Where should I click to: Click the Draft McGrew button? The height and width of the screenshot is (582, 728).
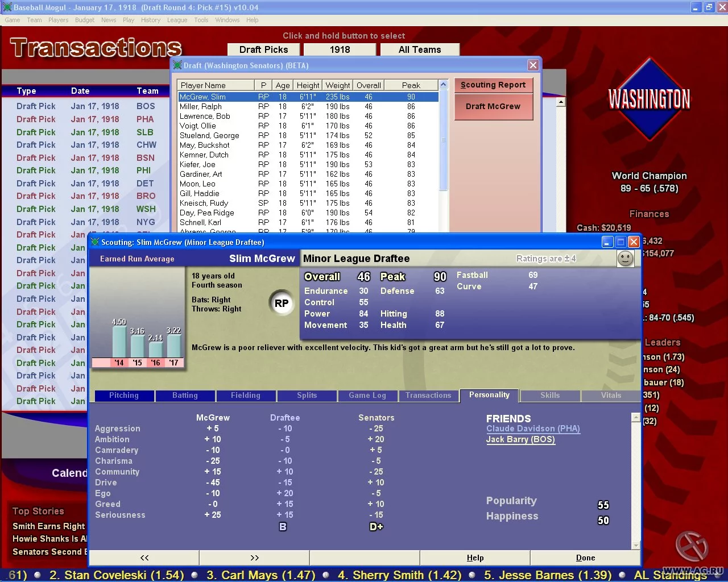pyautogui.click(x=493, y=106)
